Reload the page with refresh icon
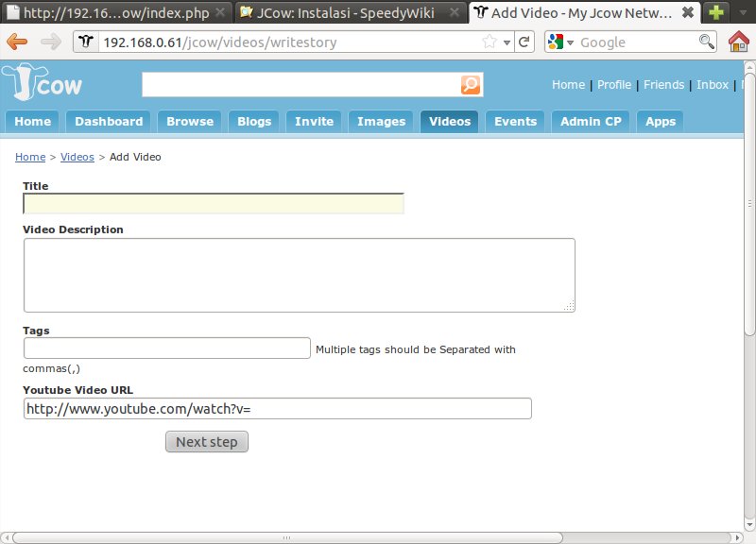Viewport: 756px width, 544px height. pyautogui.click(x=524, y=42)
